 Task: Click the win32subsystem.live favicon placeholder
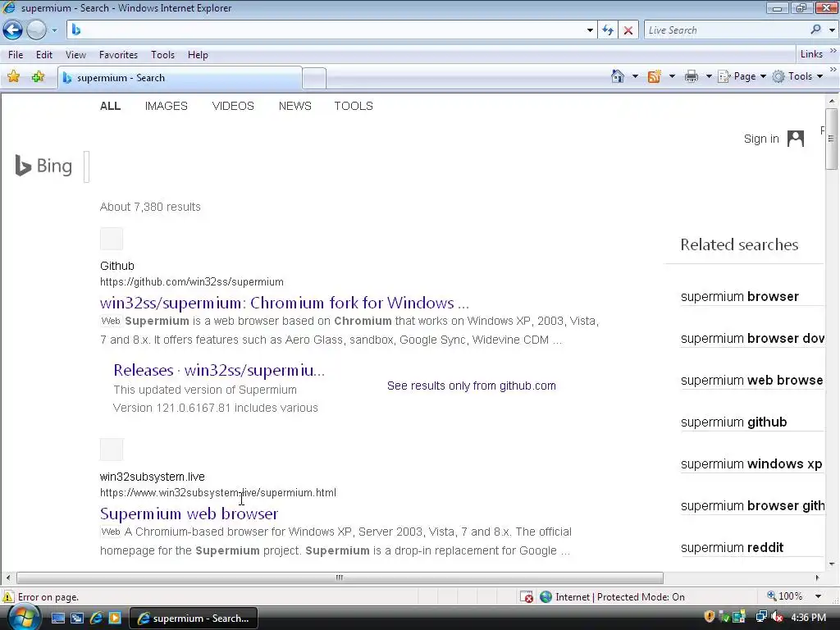(x=112, y=450)
